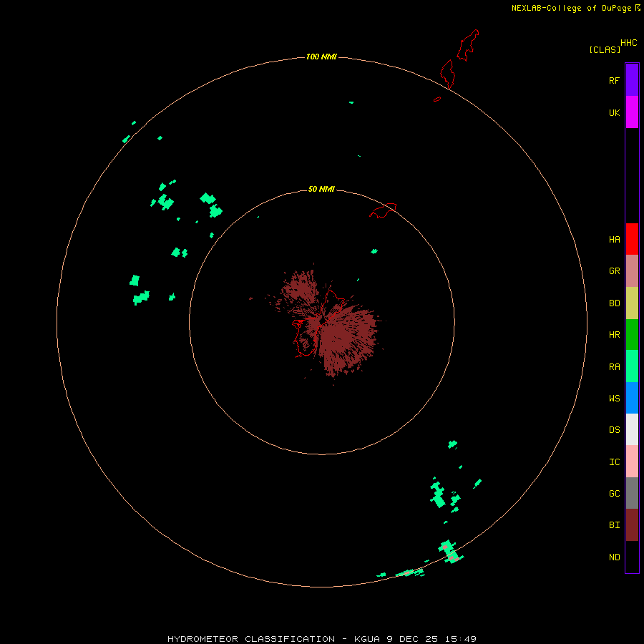
Task: Select the BI brown legend swatch
Action: click(632, 525)
